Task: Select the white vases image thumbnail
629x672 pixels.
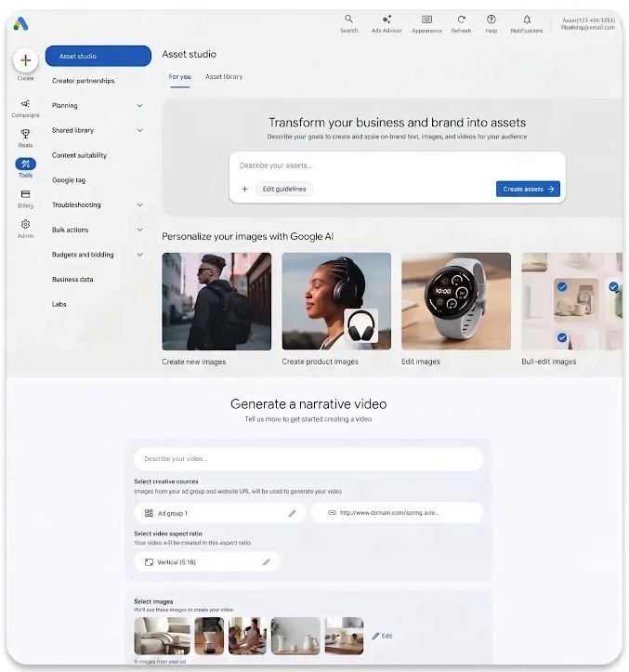Action: tap(295, 636)
